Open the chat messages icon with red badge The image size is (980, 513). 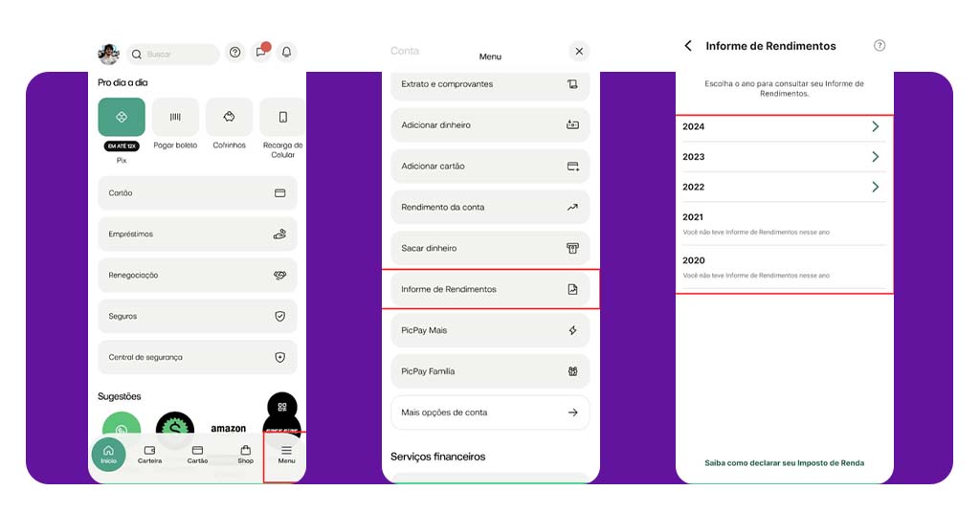(262, 52)
